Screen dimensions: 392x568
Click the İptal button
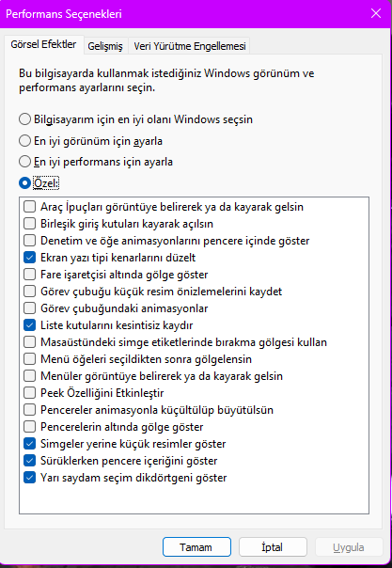[273, 546]
